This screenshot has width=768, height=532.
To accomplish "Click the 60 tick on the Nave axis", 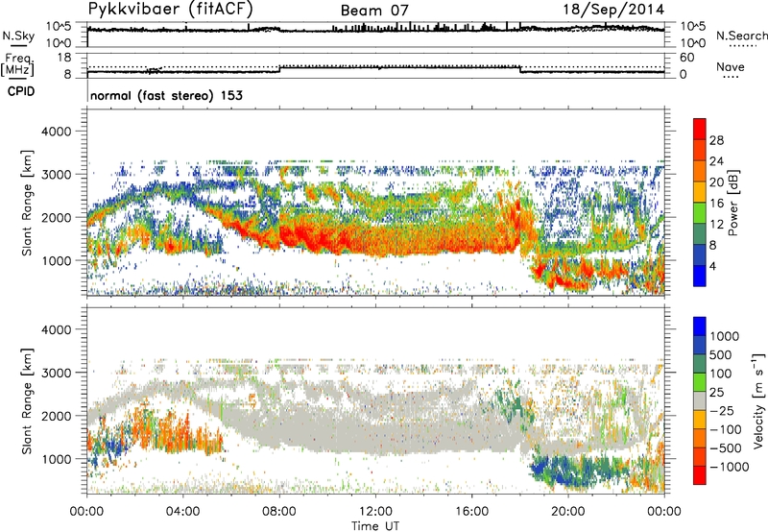I will point(687,58).
